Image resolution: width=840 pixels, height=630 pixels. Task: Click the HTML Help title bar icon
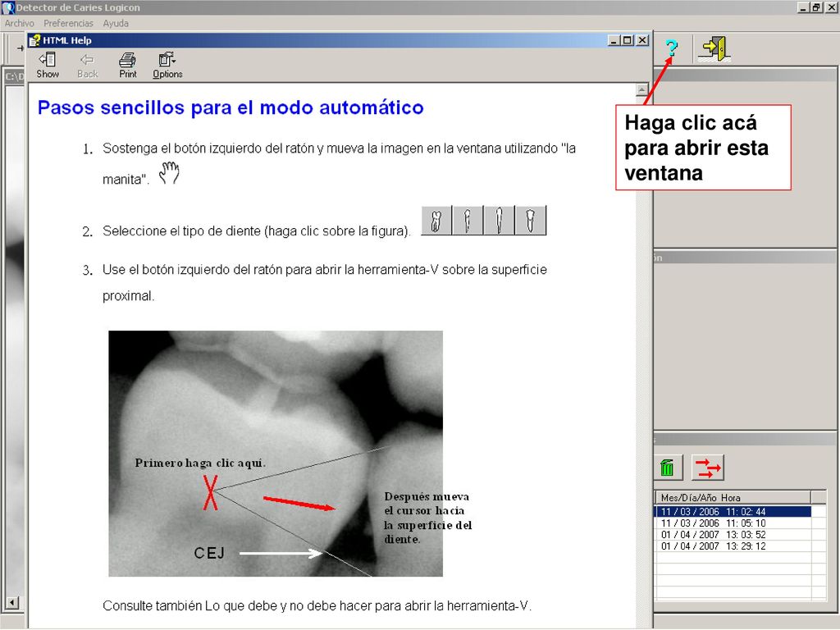click(35, 40)
